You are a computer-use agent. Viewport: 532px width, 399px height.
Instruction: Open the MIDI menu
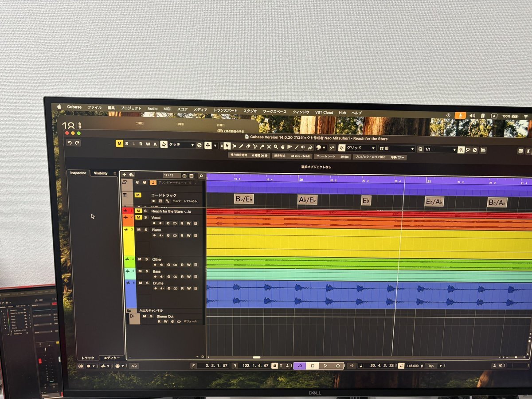[x=167, y=109]
